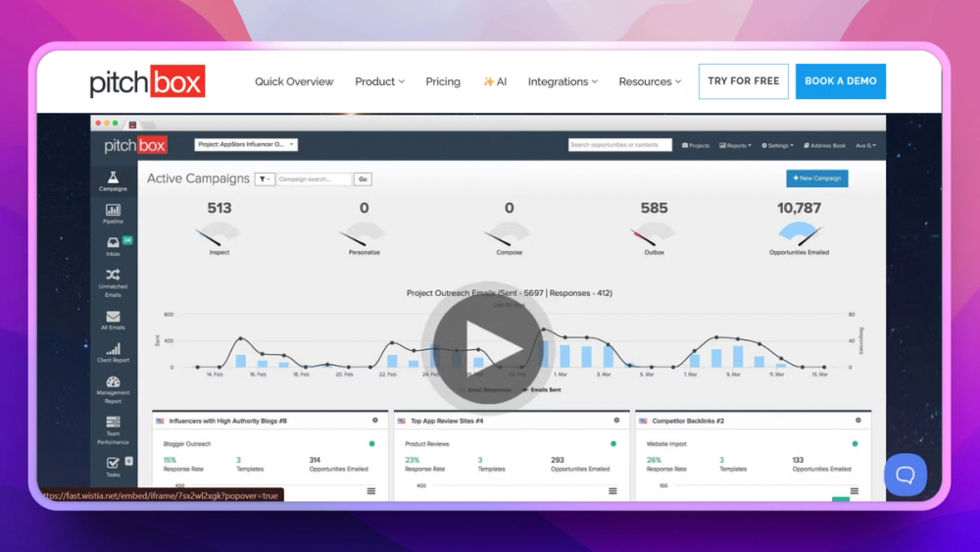
Task: Expand the Resources menu
Action: [x=650, y=81]
